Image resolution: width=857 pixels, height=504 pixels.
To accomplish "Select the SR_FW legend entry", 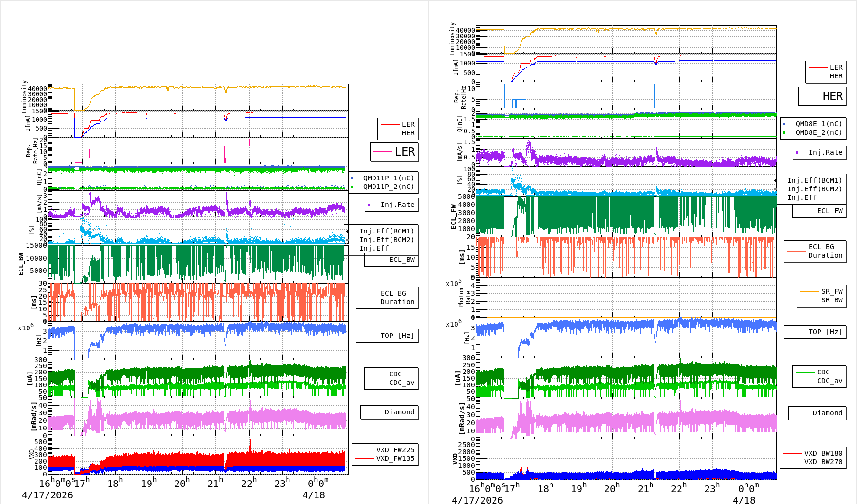I will [821, 291].
